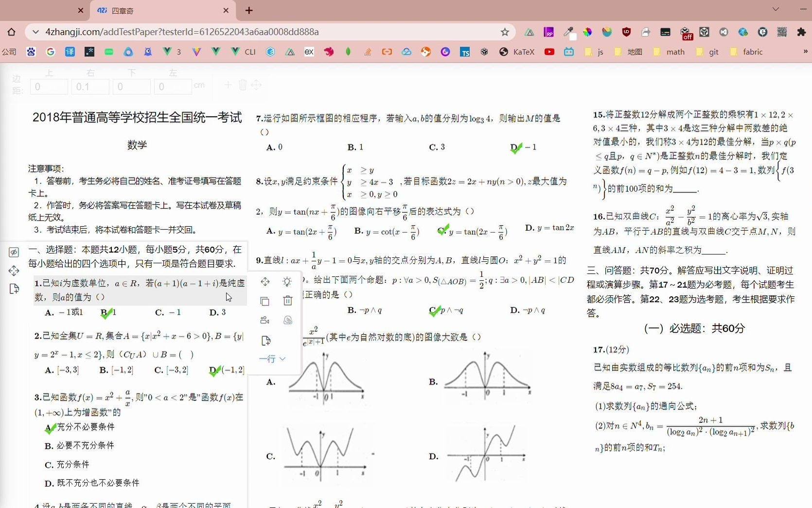
Task: Open a new browser tab
Action: [249, 11]
